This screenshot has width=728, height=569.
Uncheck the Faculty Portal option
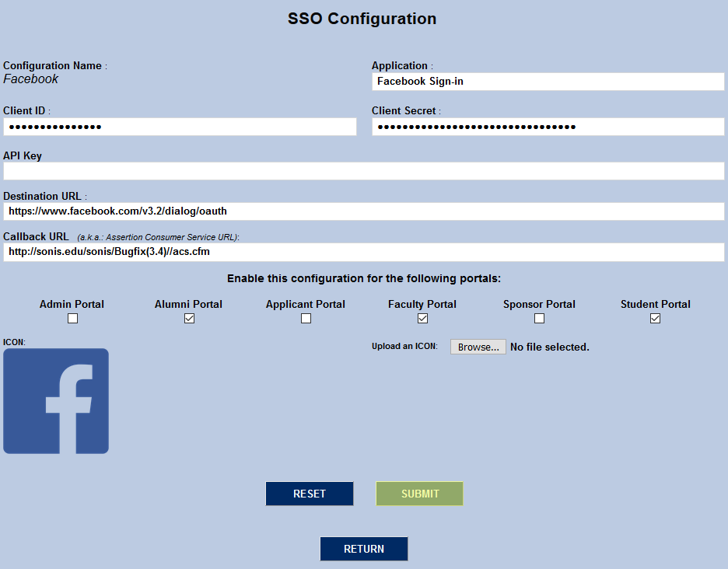tap(422, 318)
